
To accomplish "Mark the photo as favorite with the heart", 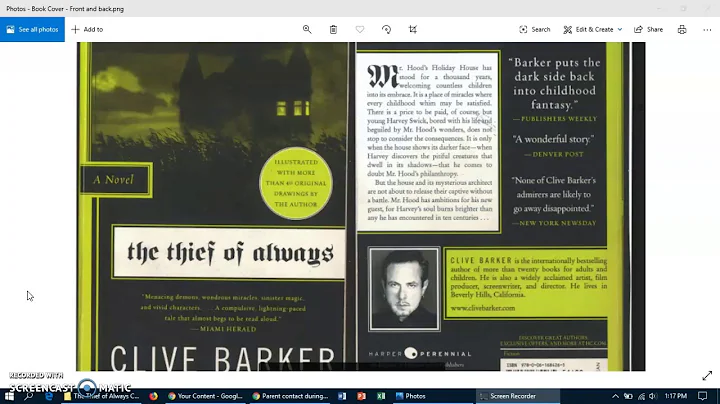I will 360,29.
